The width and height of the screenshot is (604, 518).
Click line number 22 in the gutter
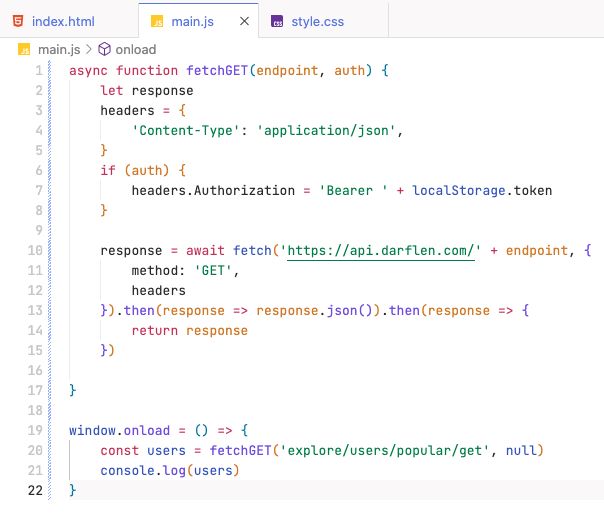click(35, 490)
